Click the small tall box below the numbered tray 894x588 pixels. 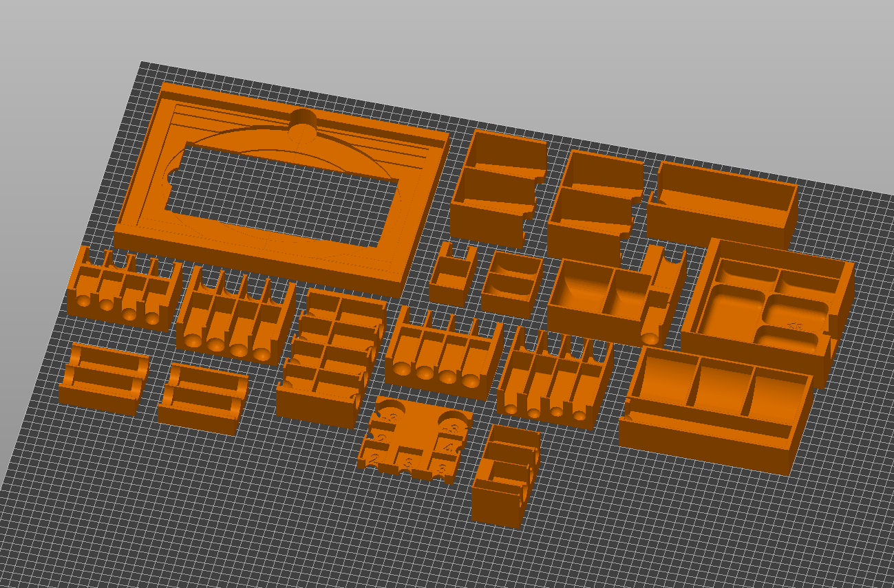click(x=504, y=475)
